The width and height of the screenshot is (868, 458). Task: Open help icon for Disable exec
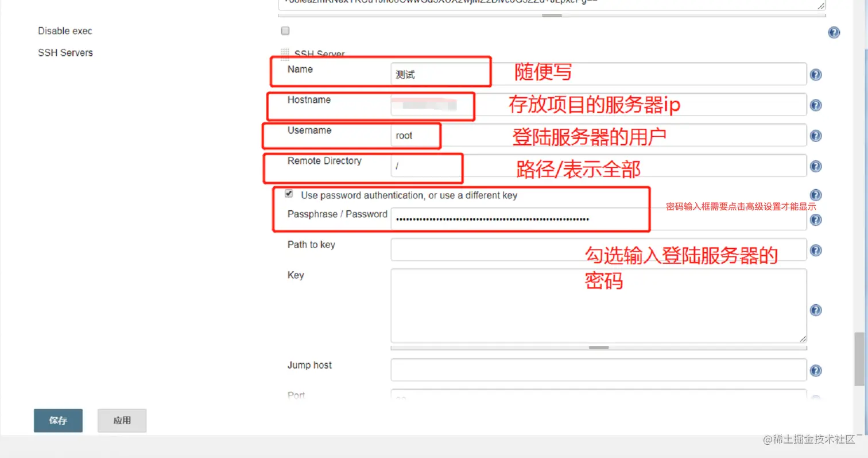point(834,33)
